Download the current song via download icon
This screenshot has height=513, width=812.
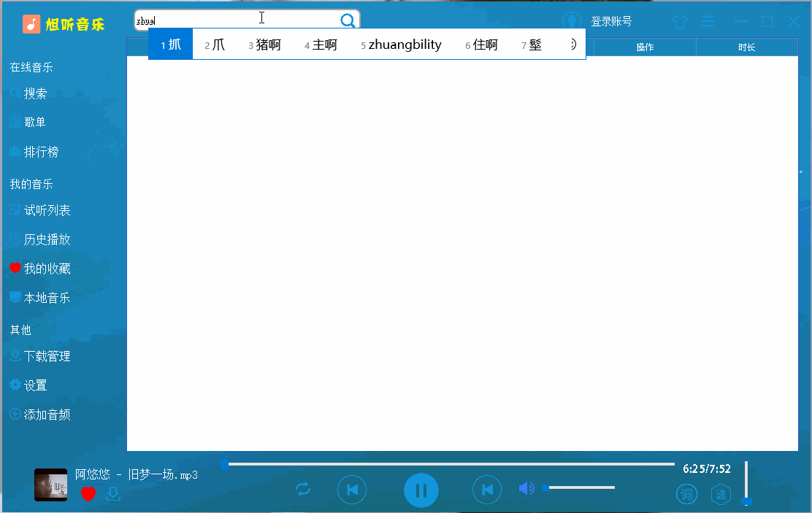tap(112, 495)
